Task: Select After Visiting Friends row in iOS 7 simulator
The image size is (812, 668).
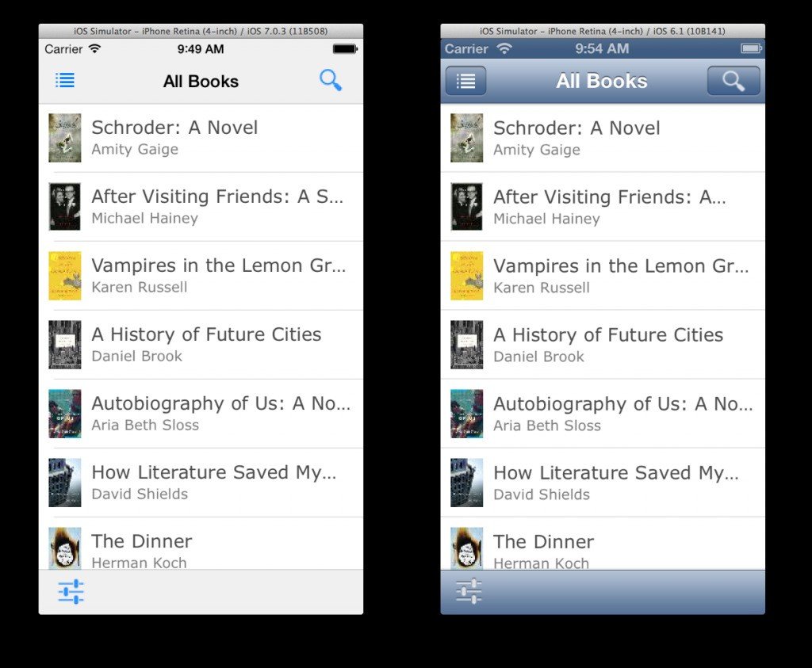Action: (201, 207)
